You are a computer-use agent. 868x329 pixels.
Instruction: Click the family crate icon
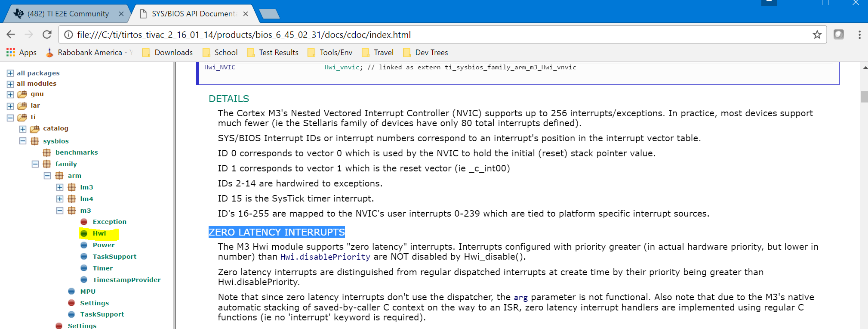pos(47,164)
